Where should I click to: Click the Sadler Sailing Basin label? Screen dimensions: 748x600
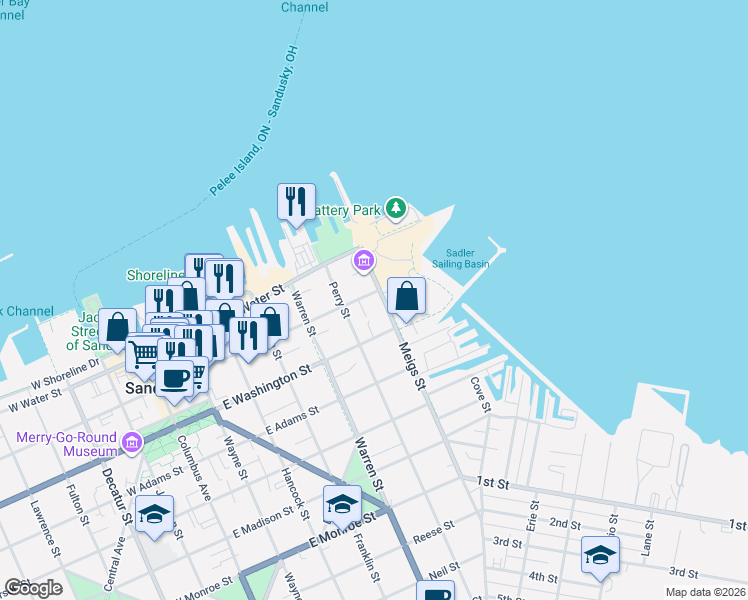click(460, 259)
